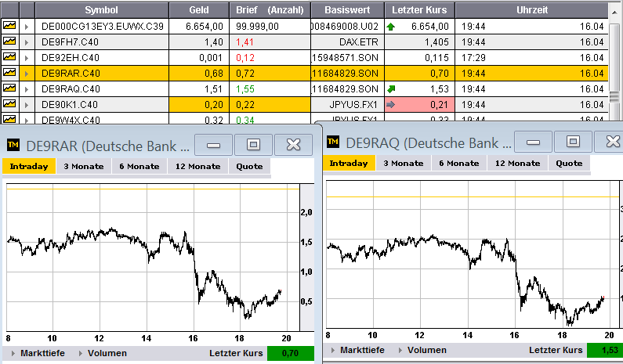Maximize the DE9RAQ chart window

coord(574,142)
